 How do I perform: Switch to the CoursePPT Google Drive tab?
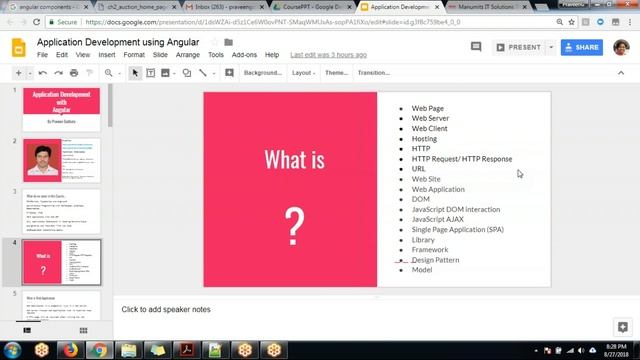[x=313, y=7]
